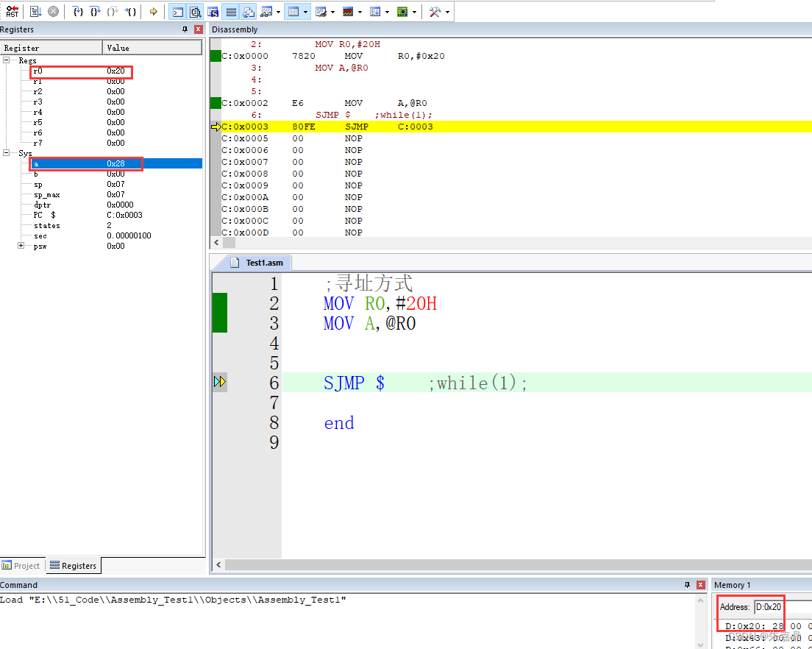Select register r7 row
812x649 pixels.
click(x=101, y=143)
